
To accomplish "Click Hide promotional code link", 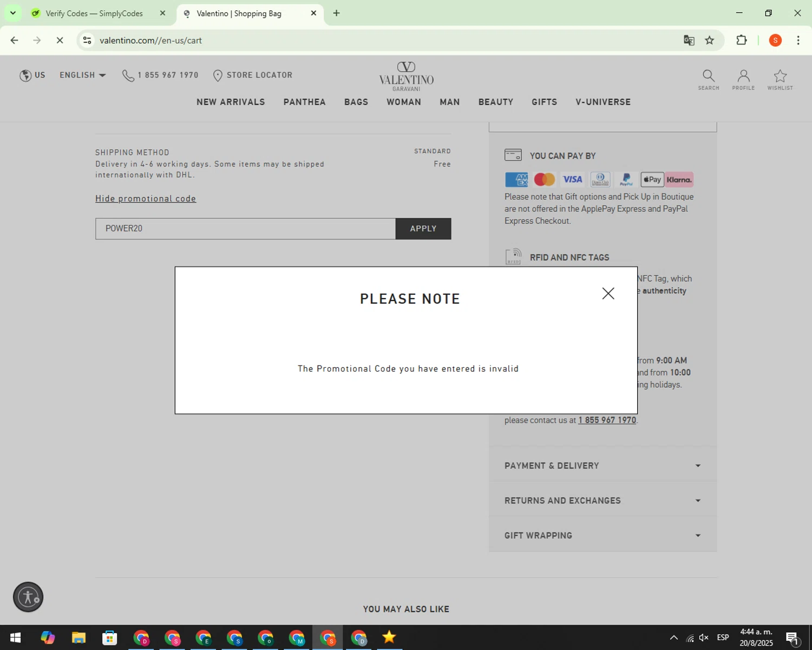I will point(146,199).
